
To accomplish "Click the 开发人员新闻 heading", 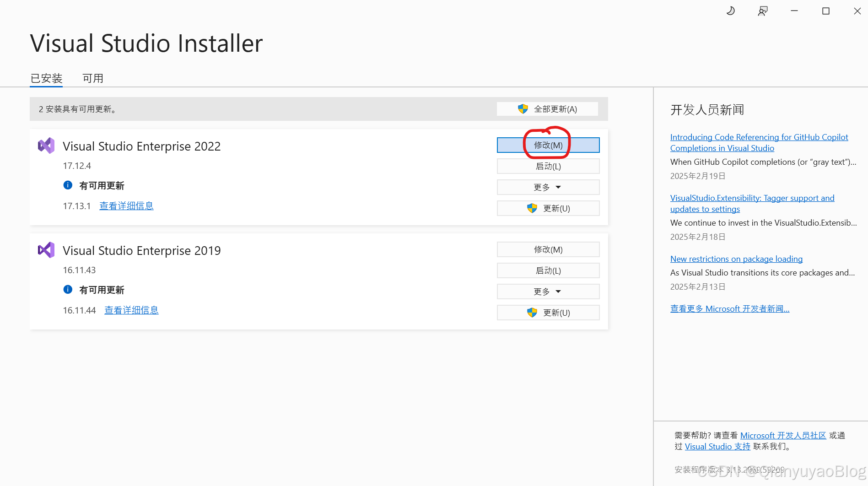I will [707, 110].
